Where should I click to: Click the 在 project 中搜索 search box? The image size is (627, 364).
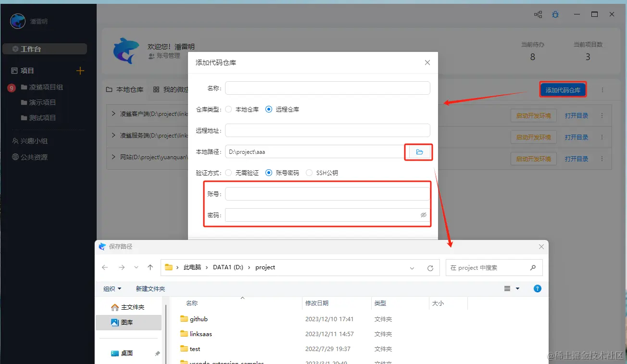point(494,268)
